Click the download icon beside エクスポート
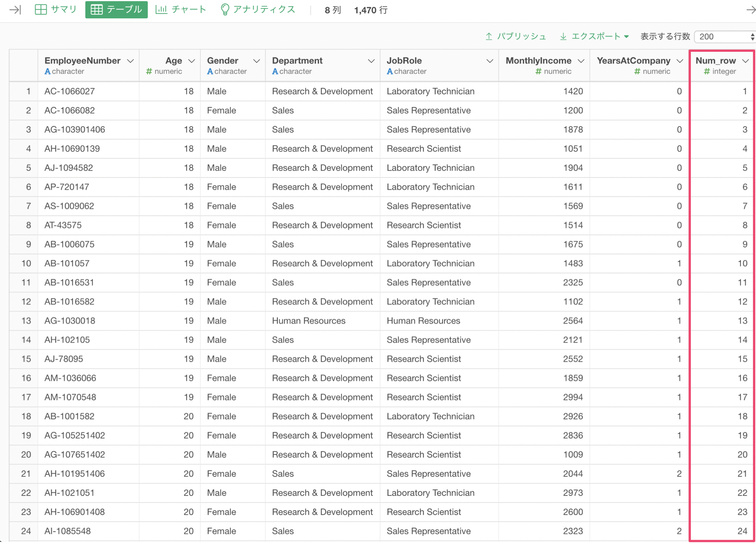This screenshot has height=543, width=756. point(563,36)
